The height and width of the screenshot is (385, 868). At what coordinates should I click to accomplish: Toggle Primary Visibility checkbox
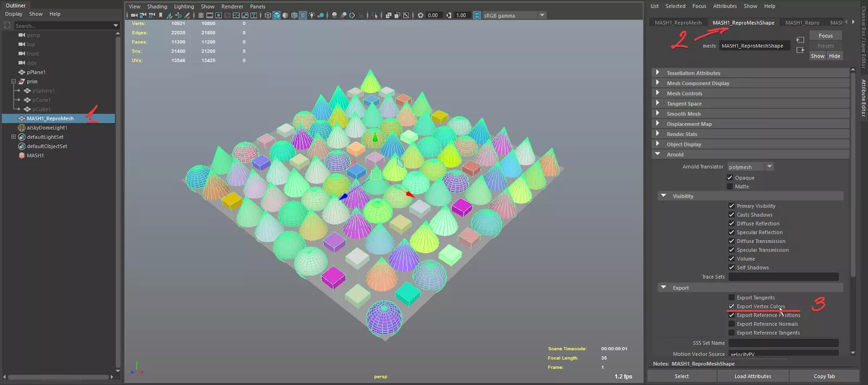click(731, 206)
